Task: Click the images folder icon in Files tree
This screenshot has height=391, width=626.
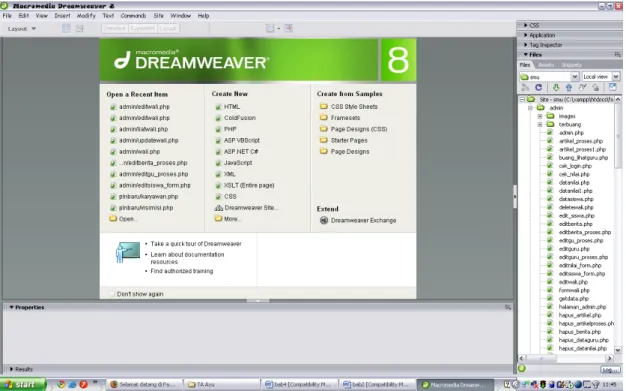Action: (x=551, y=116)
